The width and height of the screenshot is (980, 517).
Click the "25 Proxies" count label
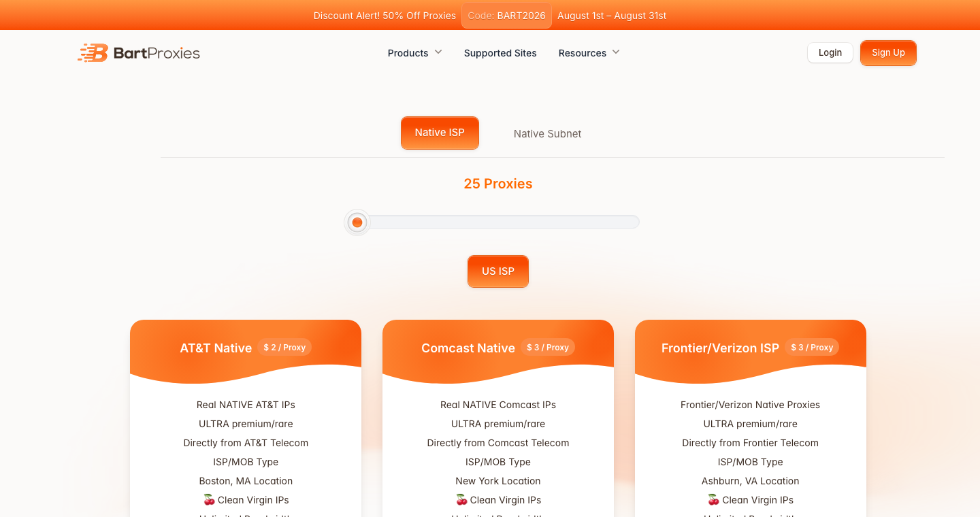click(498, 184)
